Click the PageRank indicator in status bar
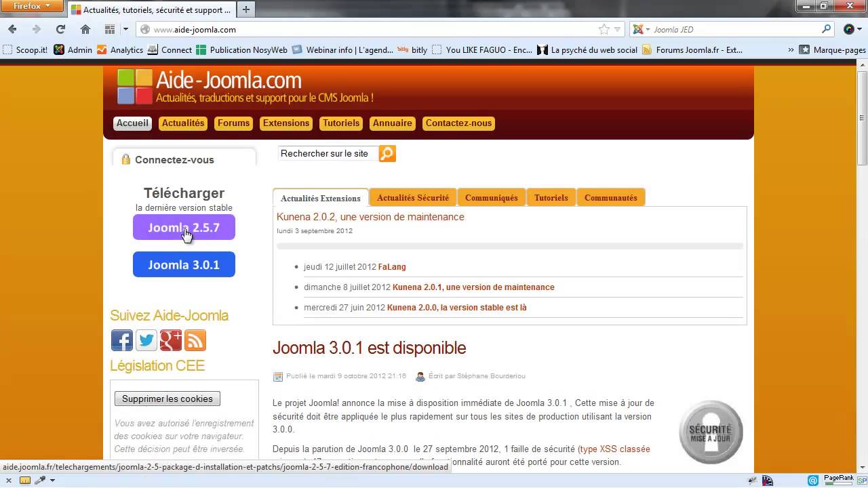The height and width of the screenshot is (488, 868). pos(839,480)
